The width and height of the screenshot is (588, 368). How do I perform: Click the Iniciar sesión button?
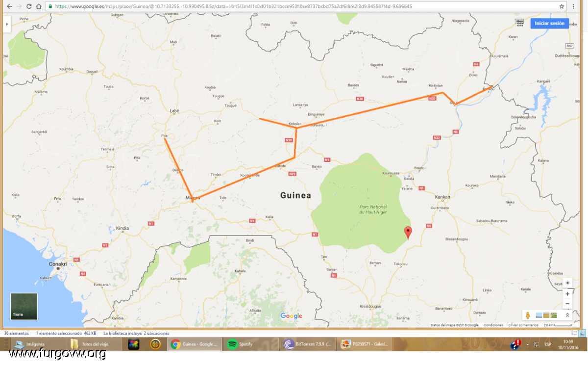(x=549, y=23)
